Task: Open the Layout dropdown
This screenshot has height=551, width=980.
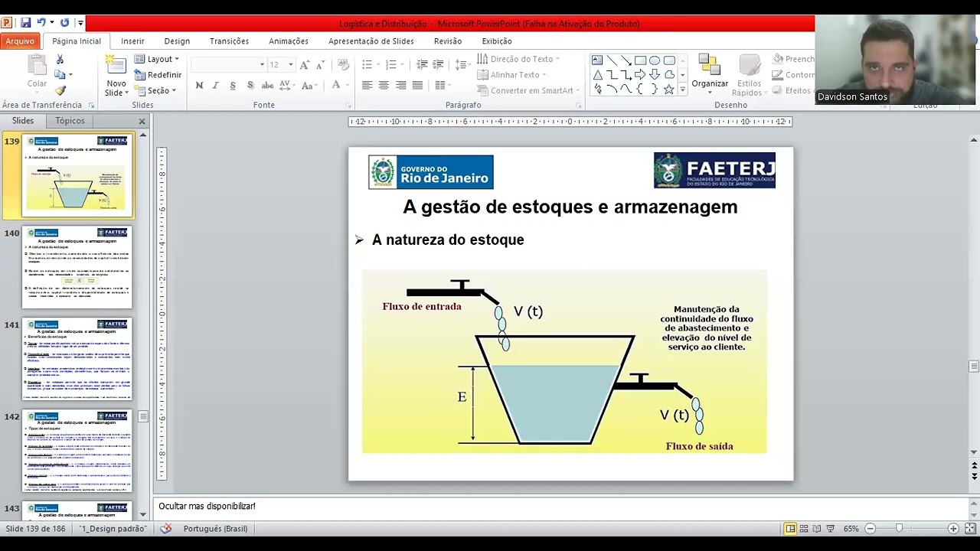Action: (157, 59)
